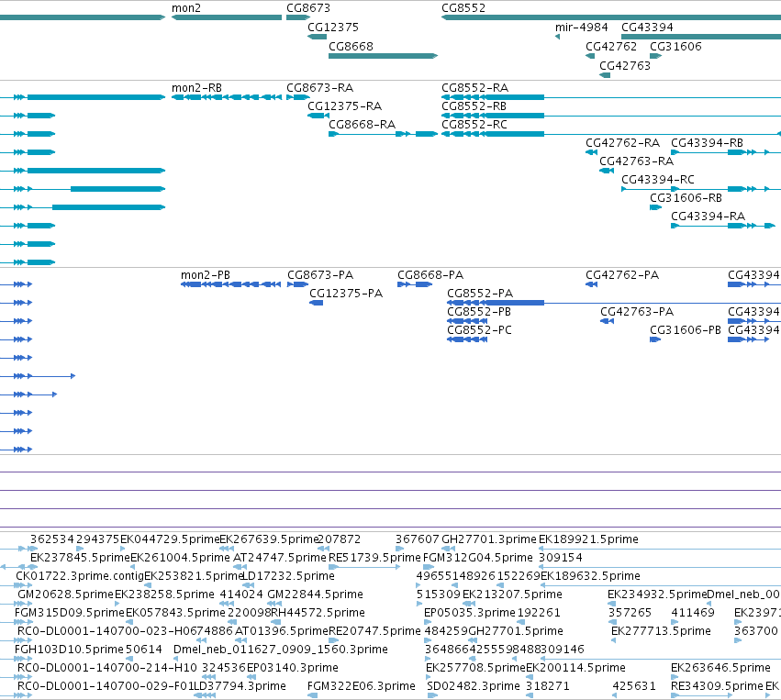Select the EK263646.5prime EST label
Viewport: 781px width, 700px height.
coord(720,668)
